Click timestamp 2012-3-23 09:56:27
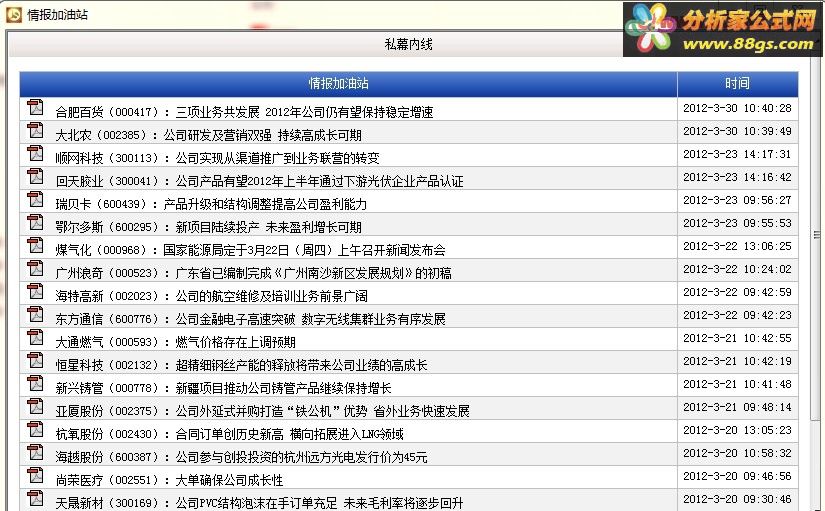The height and width of the screenshot is (511, 825). [737, 200]
